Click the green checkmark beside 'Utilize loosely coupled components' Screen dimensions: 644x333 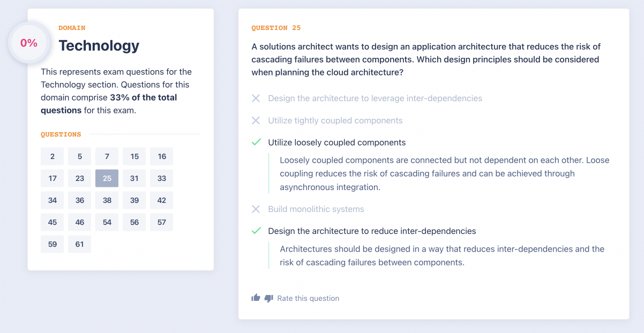tap(256, 142)
